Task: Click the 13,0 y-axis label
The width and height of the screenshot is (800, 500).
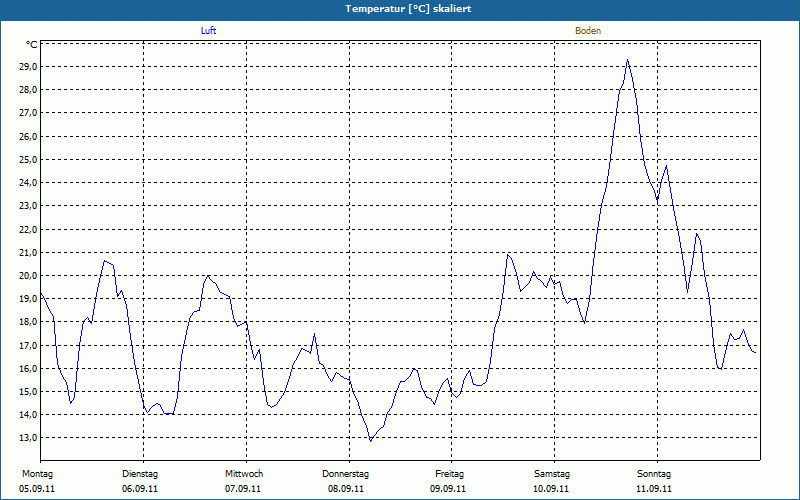Action: point(28,438)
